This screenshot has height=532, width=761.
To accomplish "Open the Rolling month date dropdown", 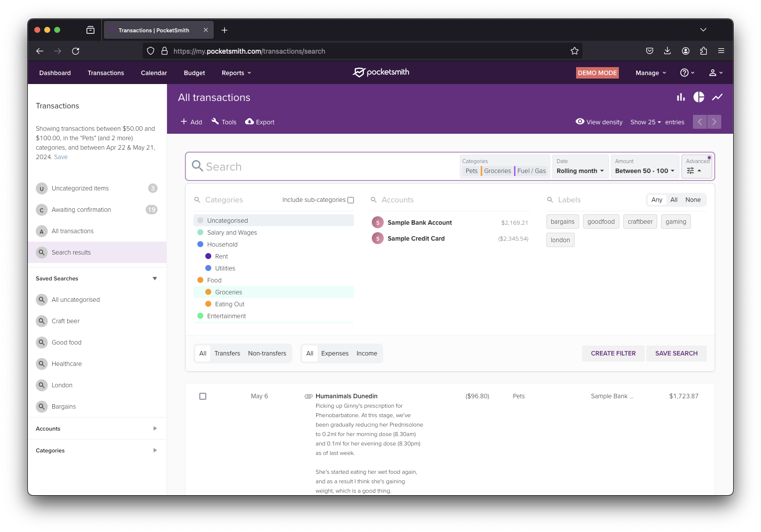I will tap(580, 171).
